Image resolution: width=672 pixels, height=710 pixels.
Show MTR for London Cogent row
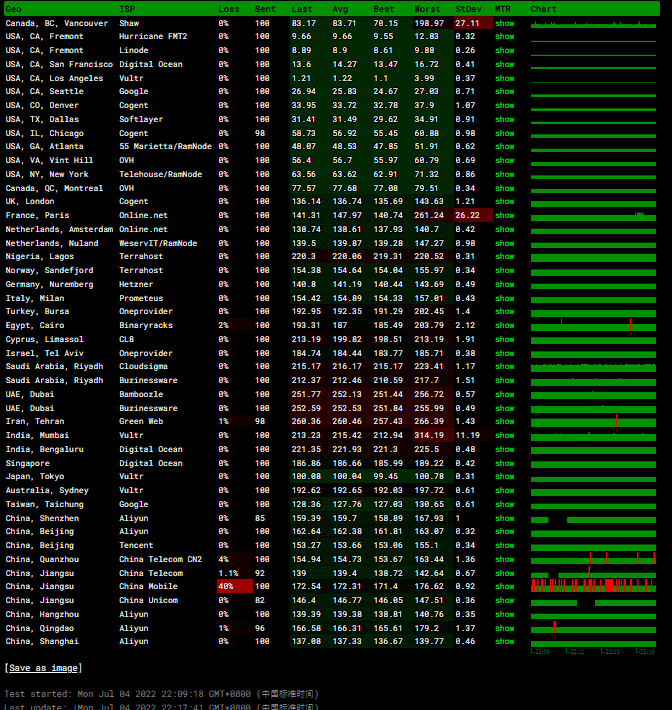pos(504,201)
